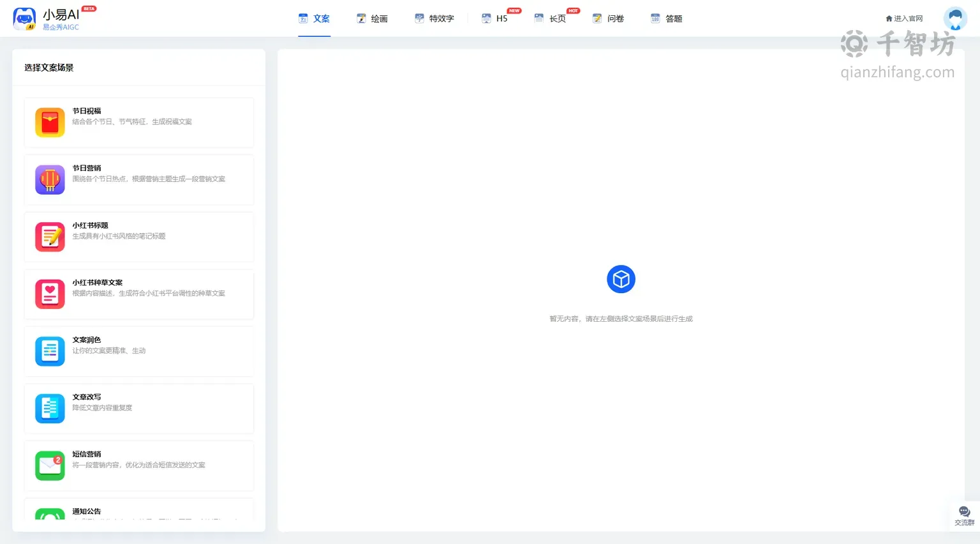Open the user avatar menu
Screen dimensions: 980x544
(955, 19)
